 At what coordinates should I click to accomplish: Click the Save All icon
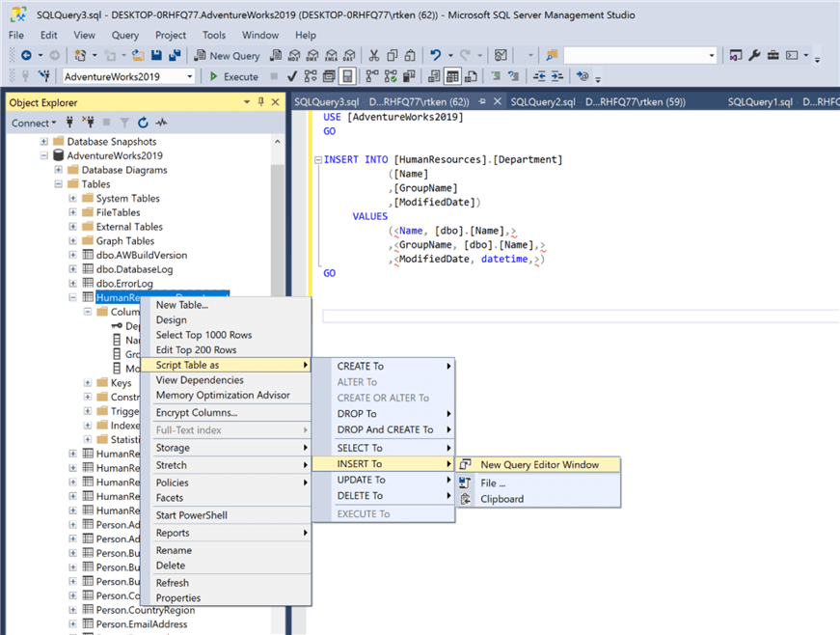click(175, 55)
